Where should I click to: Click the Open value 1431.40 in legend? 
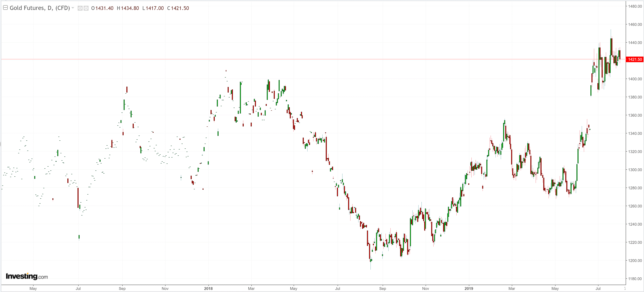point(104,8)
